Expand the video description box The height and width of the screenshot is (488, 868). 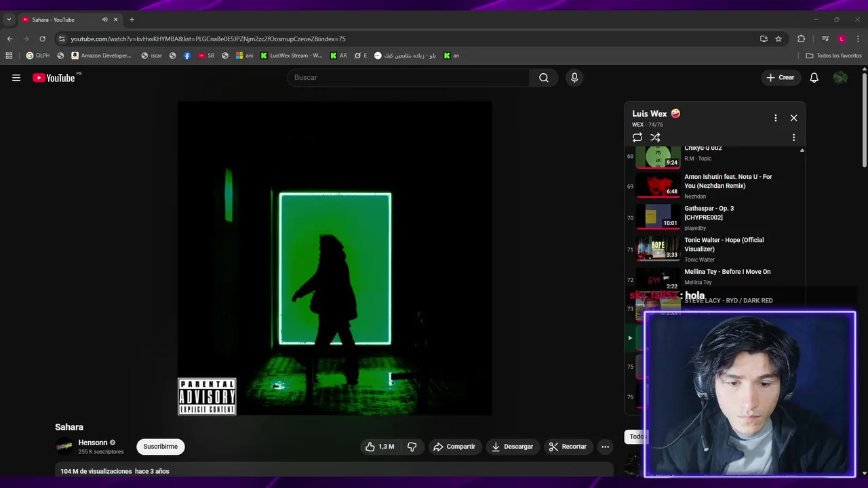click(x=334, y=471)
